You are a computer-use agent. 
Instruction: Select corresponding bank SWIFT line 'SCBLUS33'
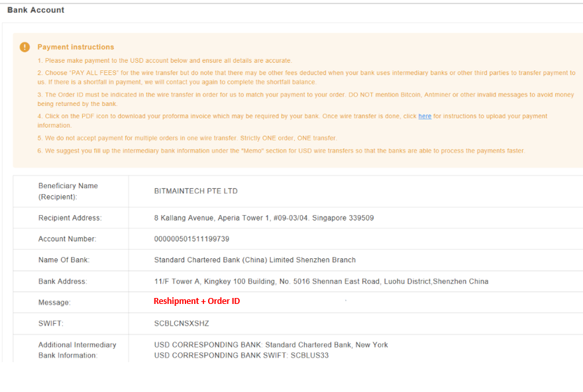241,356
